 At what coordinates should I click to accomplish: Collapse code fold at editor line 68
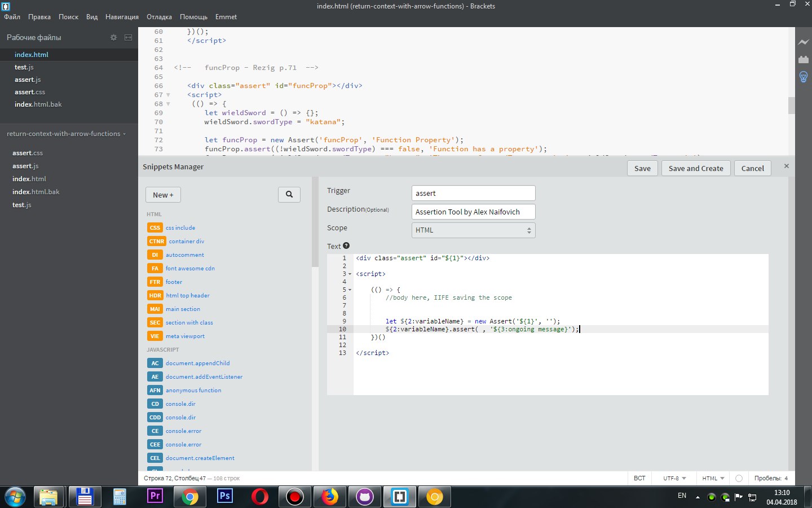pyautogui.click(x=168, y=104)
